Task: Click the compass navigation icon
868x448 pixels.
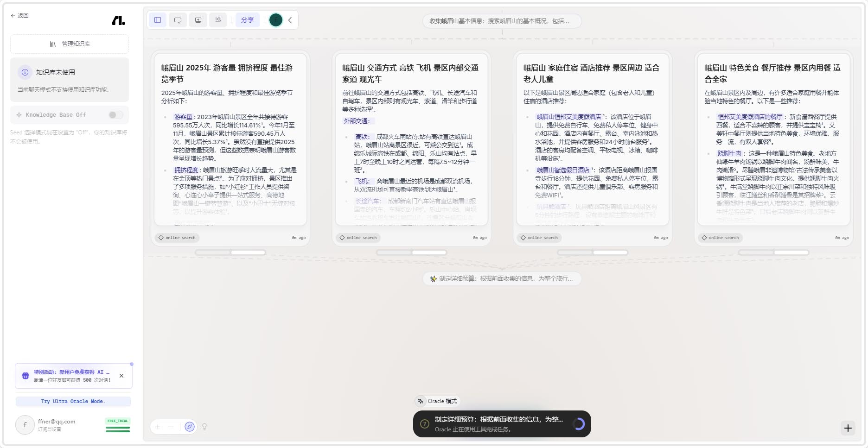Action: [189, 427]
